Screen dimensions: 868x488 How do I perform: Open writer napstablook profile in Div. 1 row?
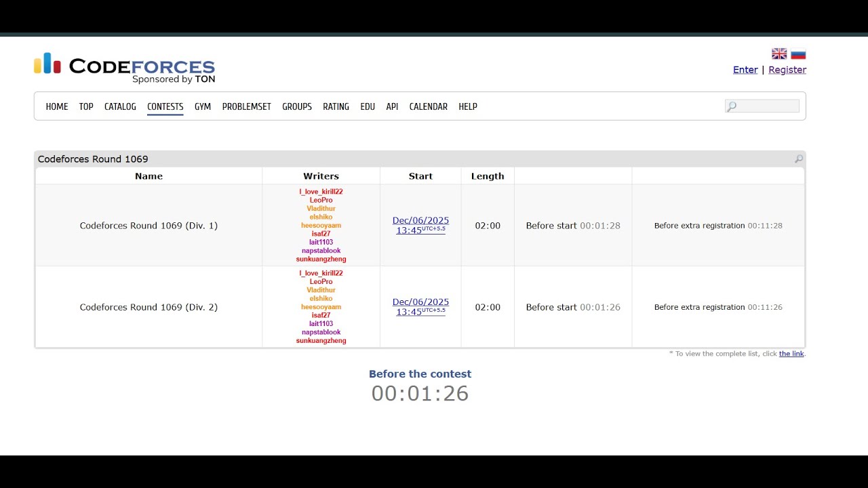tap(321, 251)
